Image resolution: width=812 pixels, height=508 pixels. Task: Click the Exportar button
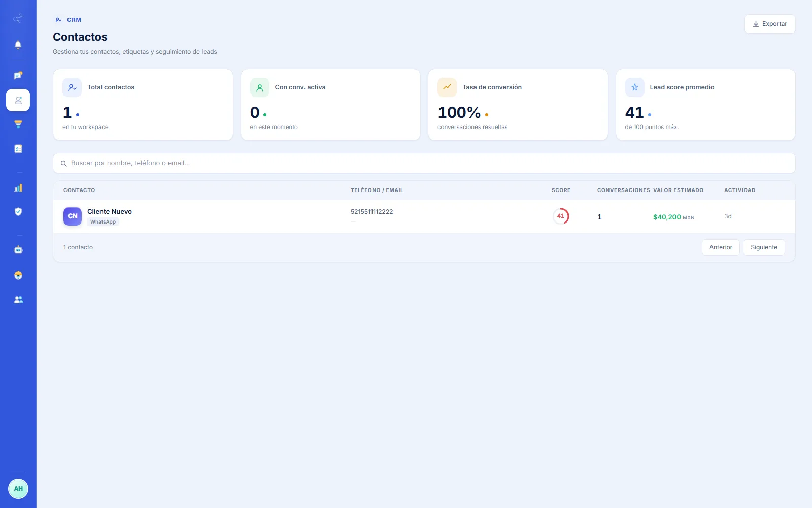click(769, 24)
